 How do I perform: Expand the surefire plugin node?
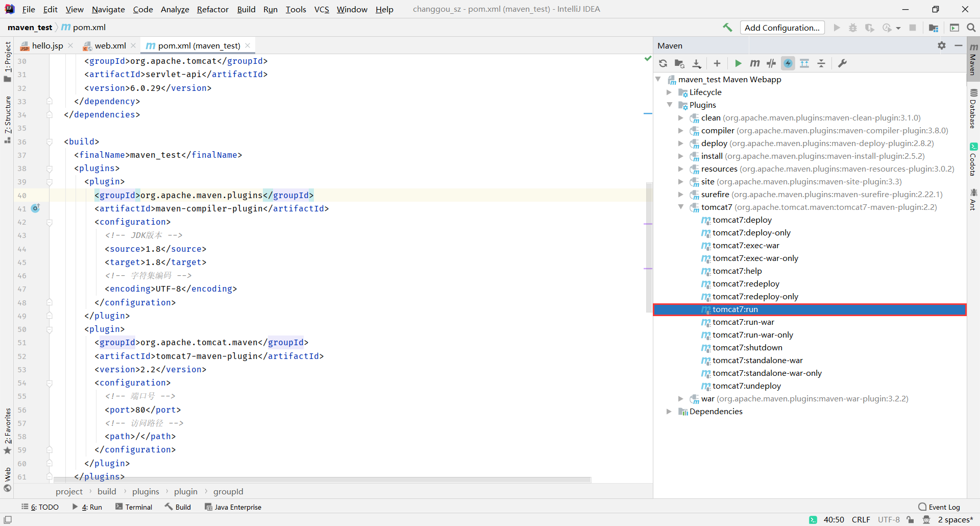click(680, 194)
